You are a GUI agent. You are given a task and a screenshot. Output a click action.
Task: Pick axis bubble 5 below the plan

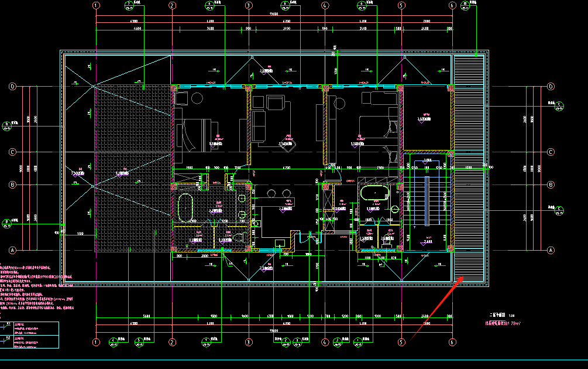click(401, 342)
